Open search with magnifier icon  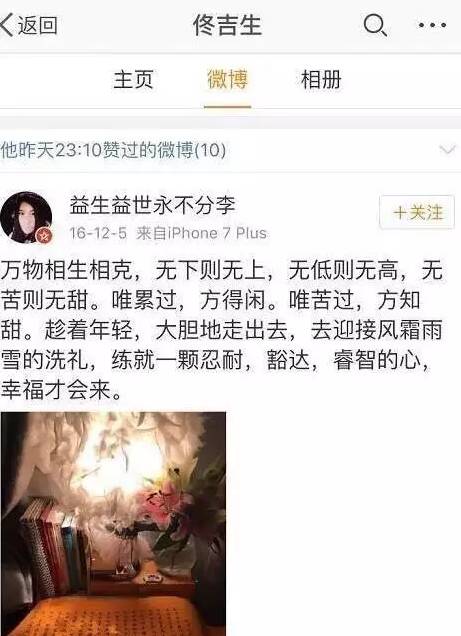click(375, 25)
